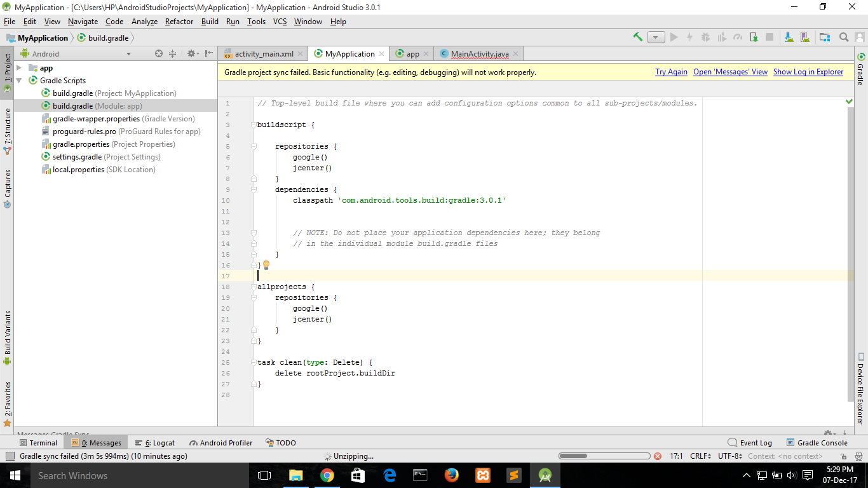Click the Run app play icon
The height and width of the screenshot is (488, 868).
[674, 37]
